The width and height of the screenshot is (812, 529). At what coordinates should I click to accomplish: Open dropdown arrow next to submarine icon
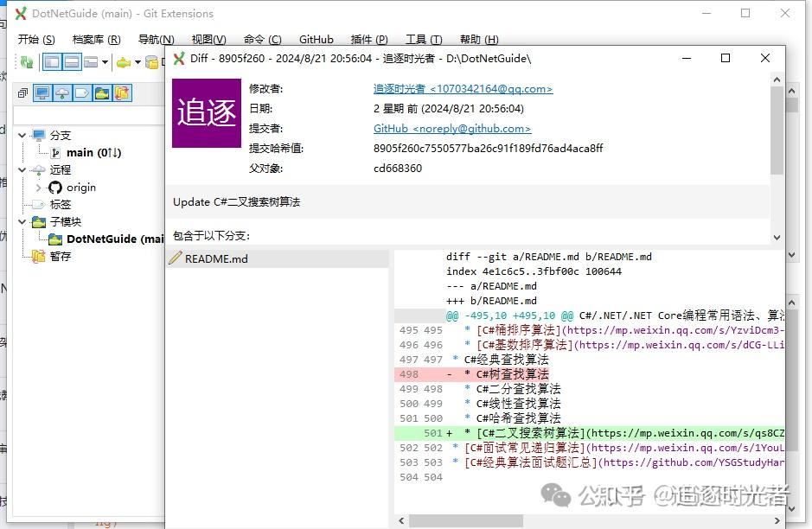tap(137, 62)
